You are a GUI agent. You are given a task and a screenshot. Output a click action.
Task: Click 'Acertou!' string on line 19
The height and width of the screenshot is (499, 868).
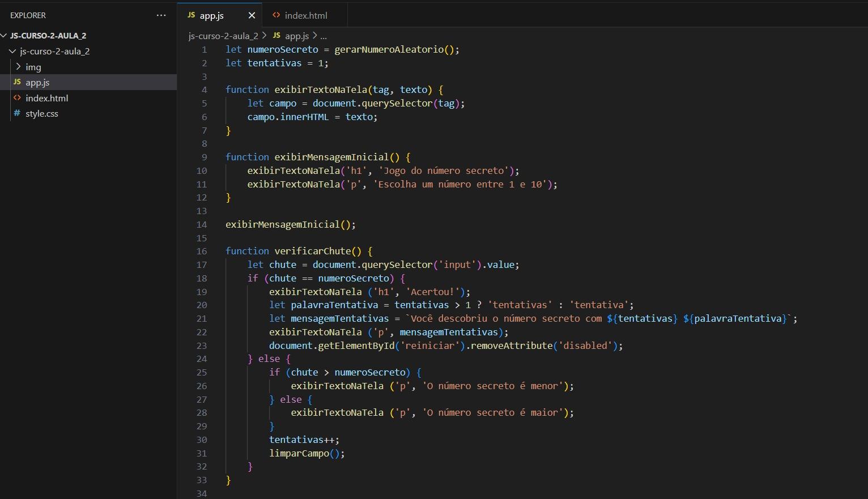pos(432,292)
